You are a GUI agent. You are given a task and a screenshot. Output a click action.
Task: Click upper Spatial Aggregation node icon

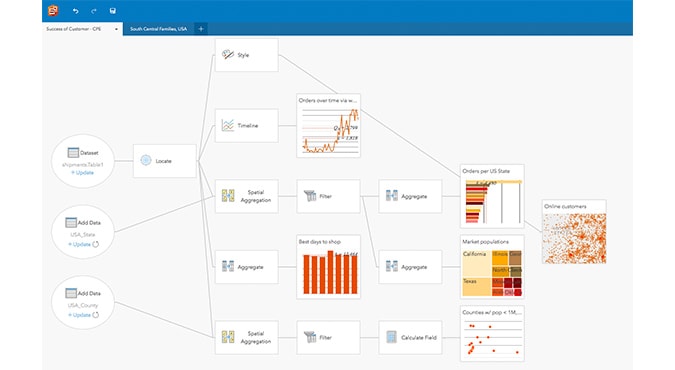tap(228, 196)
